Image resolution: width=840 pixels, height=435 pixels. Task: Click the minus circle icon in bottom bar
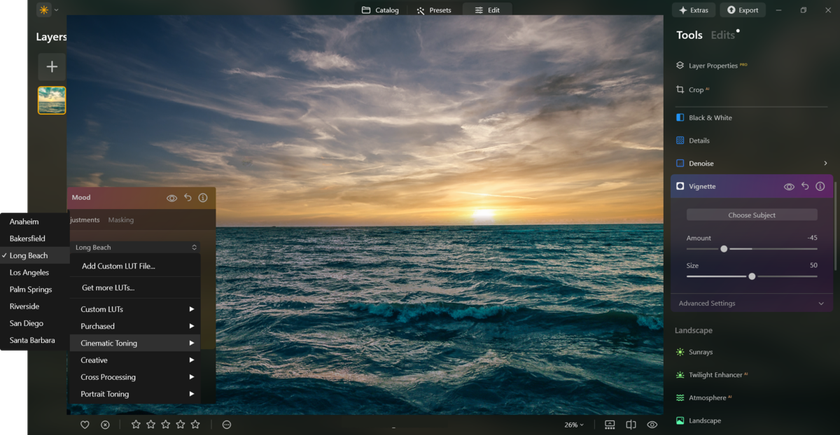227,424
